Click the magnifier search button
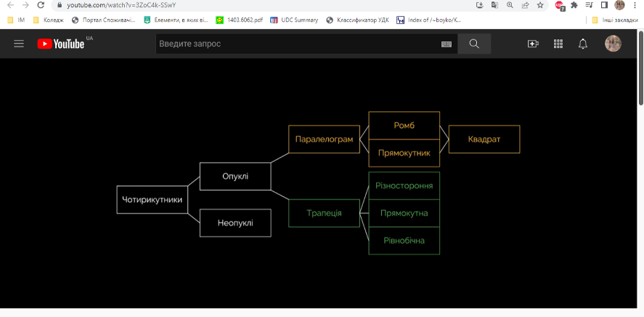Screen dimensions: 644x317 [x=474, y=44]
